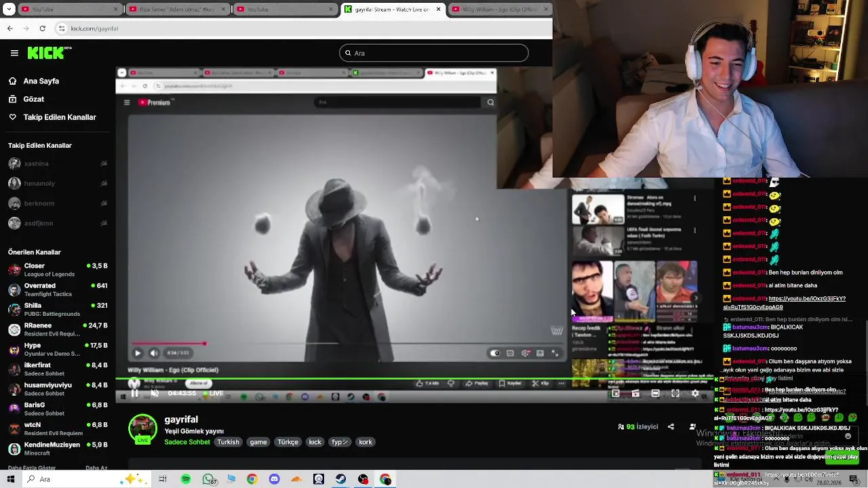Screen dimensions: 868x488
Task: Open followed channel xashina
Action: tap(58, 163)
